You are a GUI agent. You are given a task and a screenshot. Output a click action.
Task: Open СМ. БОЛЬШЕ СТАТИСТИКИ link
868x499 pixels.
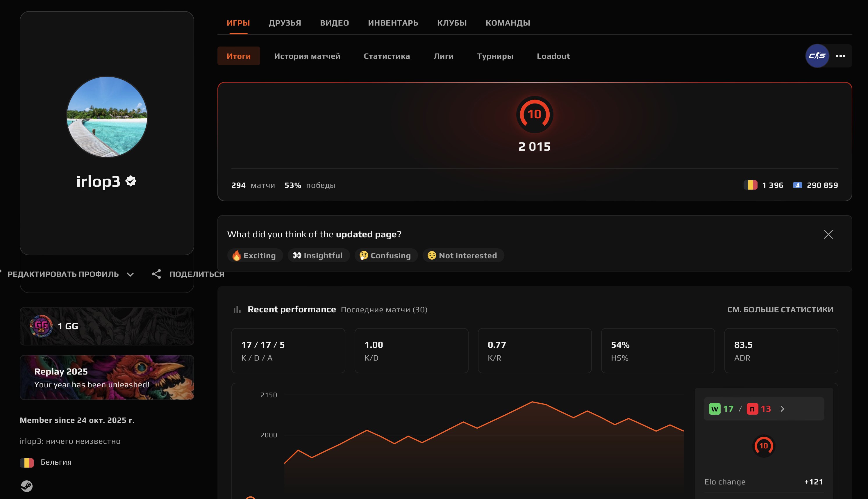(781, 309)
